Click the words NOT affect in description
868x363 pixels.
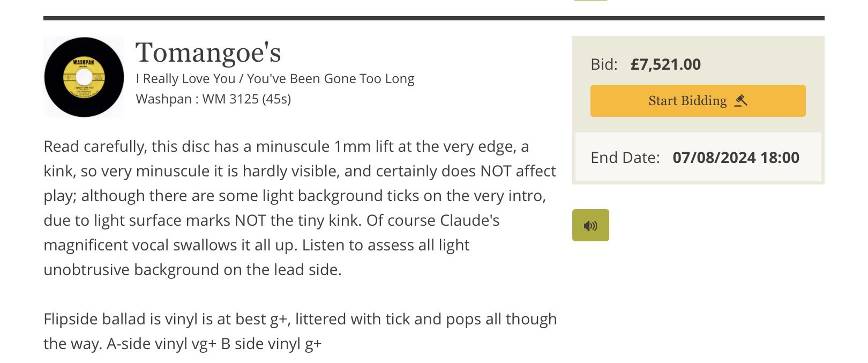click(x=518, y=171)
